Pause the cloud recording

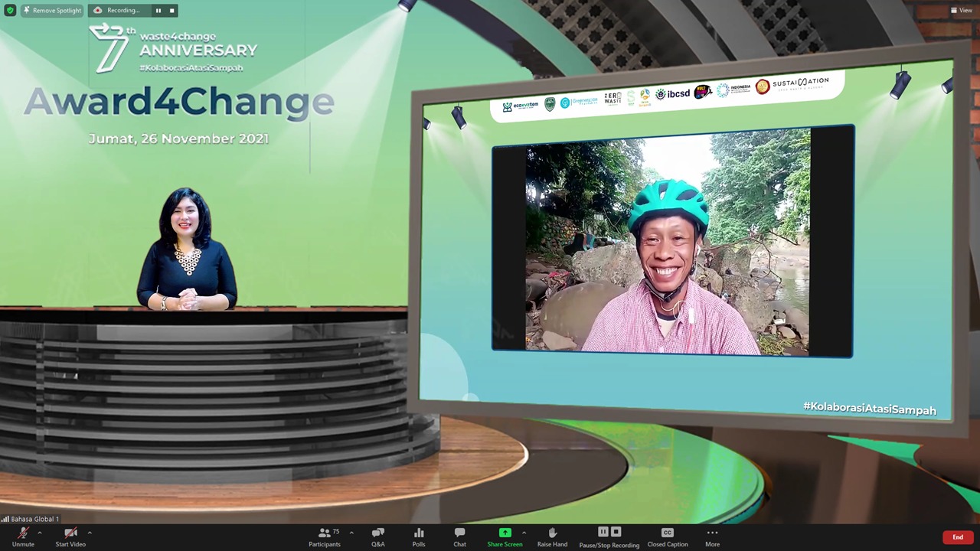coord(603,532)
